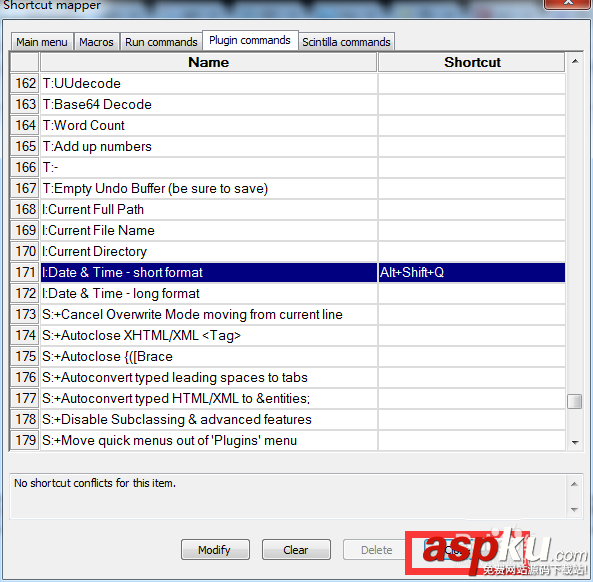Select row 166 named T:-
This screenshot has width=593, height=582.
tap(288, 168)
